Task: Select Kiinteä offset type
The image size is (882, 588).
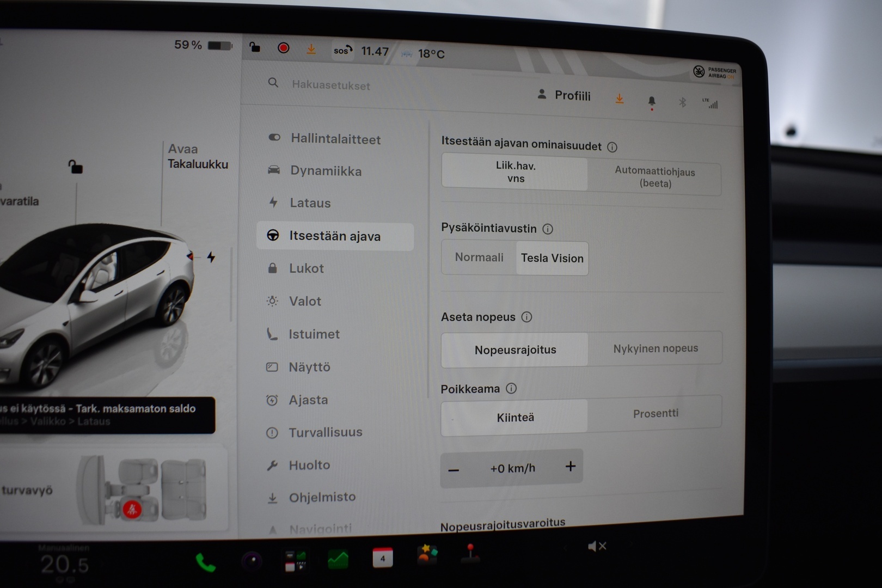Action: pos(515,418)
